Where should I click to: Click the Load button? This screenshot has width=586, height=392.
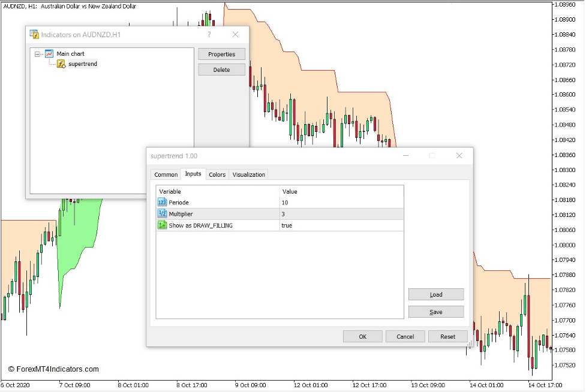click(435, 294)
